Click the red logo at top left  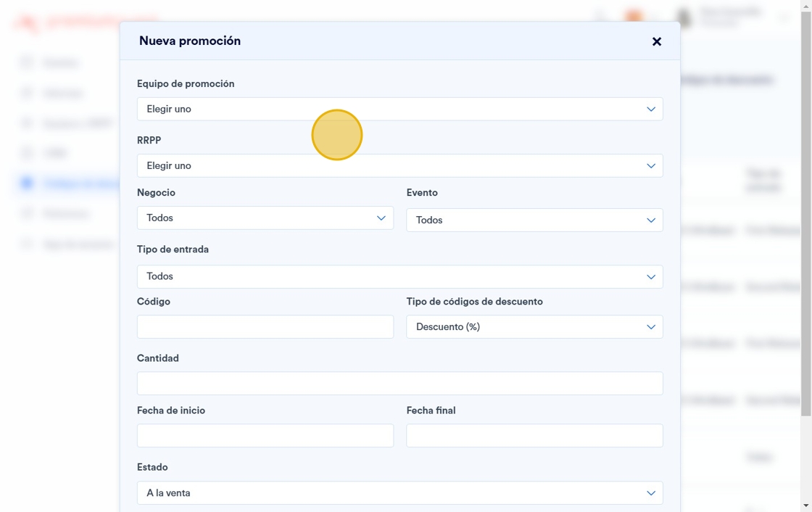coord(29,23)
